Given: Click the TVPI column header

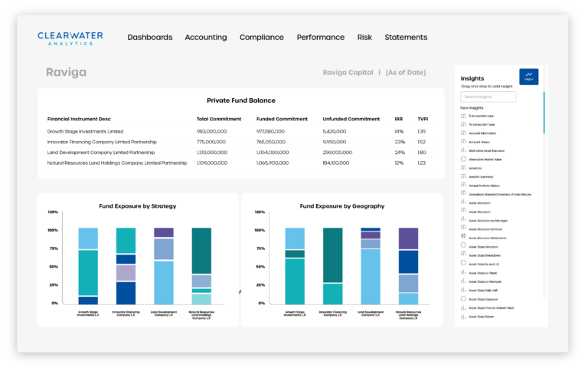Looking at the screenshot, I should point(423,119).
